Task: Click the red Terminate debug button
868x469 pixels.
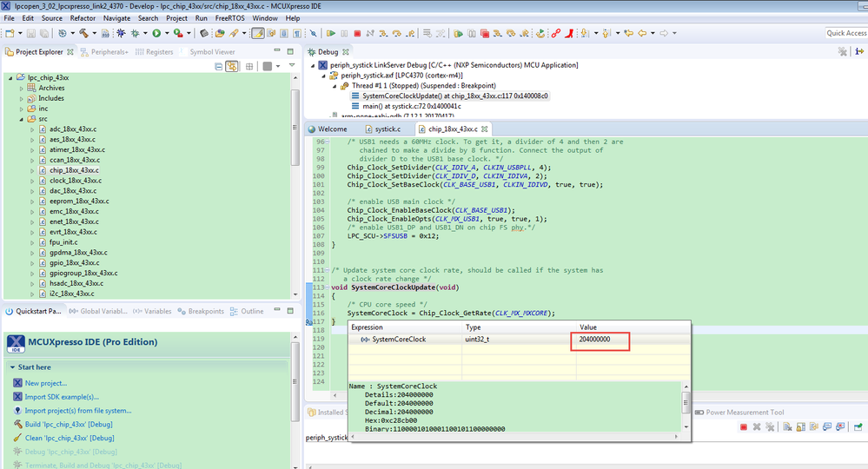Action: [357, 33]
